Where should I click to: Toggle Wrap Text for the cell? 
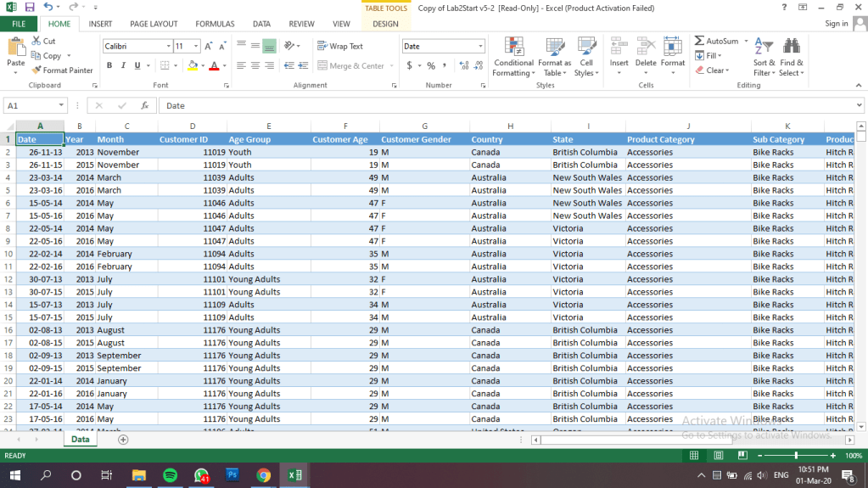322,46
